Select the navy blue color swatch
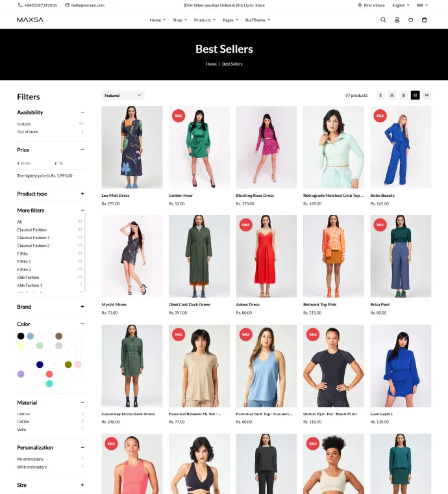This screenshot has width=448, height=494. point(40,365)
